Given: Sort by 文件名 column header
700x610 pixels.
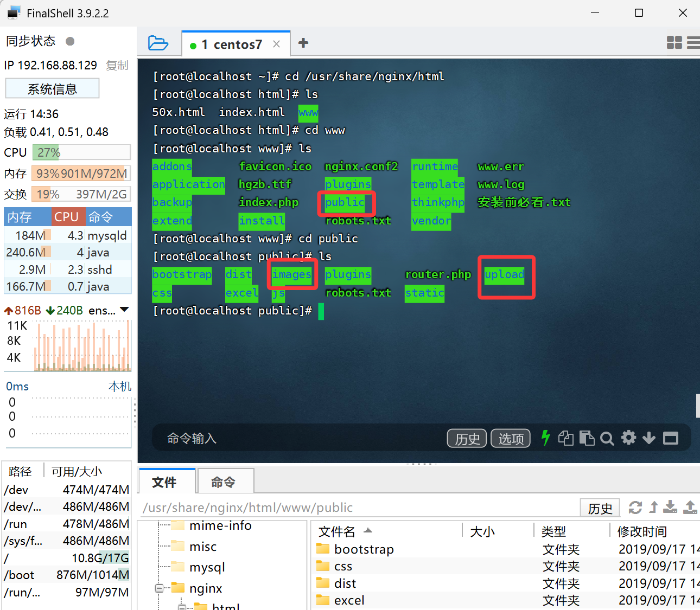Looking at the screenshot, I should click(386, 531).
